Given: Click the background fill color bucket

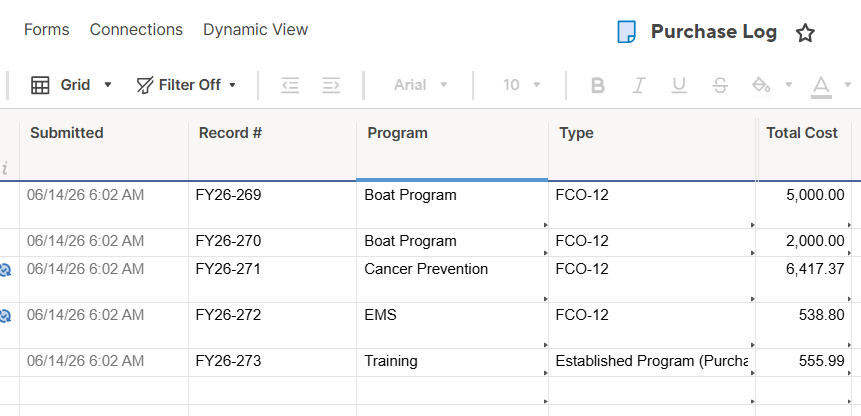Looking at the screenshot, I should (761, 85).
